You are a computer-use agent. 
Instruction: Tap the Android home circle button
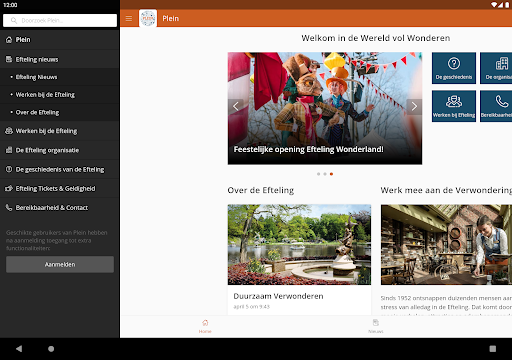click(x=51, y=349)
